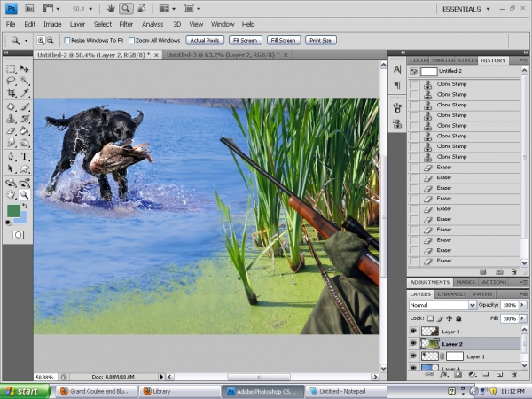Select the Brush tool

click(x=24, y=107)
